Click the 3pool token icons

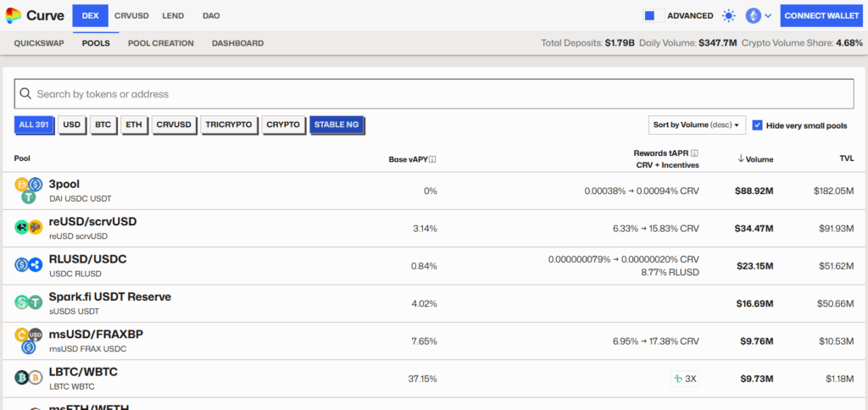28,191
